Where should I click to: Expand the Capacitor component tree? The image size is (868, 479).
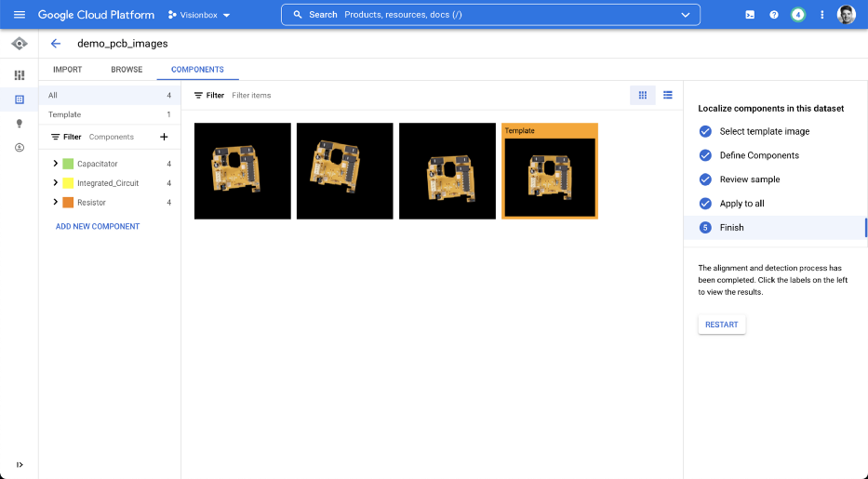point(56,164)
